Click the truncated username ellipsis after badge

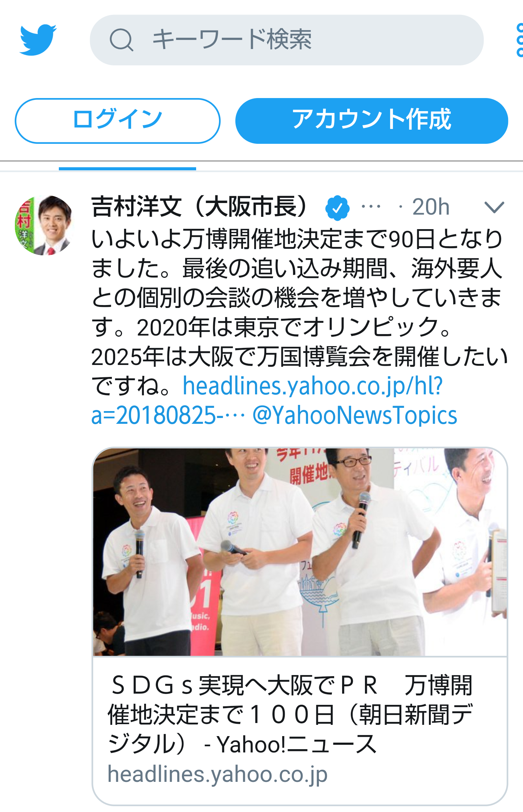point(371,207)
